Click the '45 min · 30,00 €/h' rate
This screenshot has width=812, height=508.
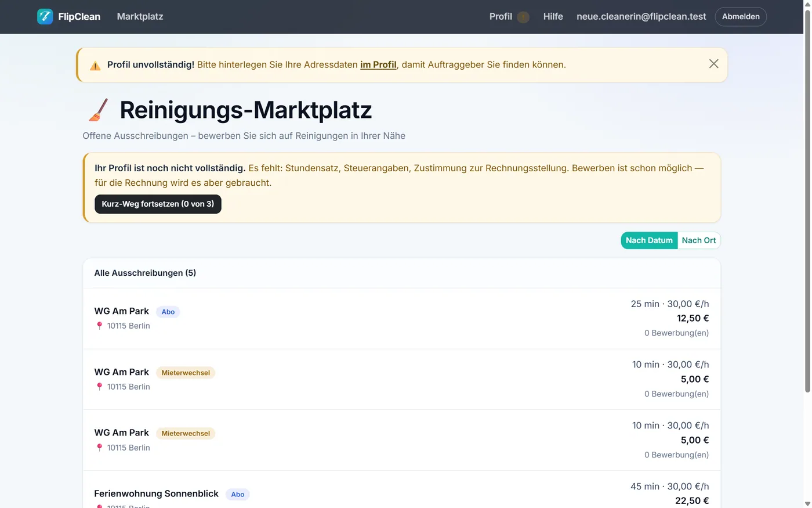click(670, 487)
